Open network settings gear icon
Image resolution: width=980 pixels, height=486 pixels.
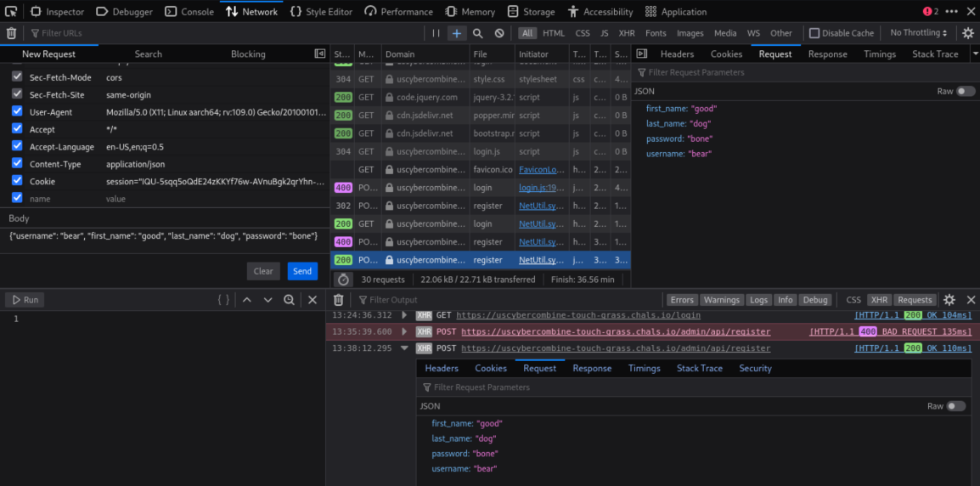click(968, 33)
